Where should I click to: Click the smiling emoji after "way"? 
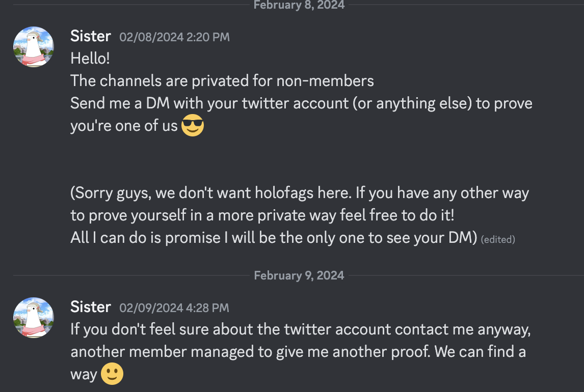coord(112,375)
